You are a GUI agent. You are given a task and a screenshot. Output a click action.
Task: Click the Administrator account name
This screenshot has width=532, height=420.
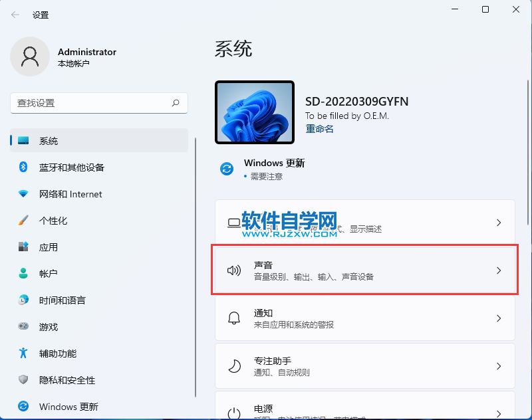[87, 52]
